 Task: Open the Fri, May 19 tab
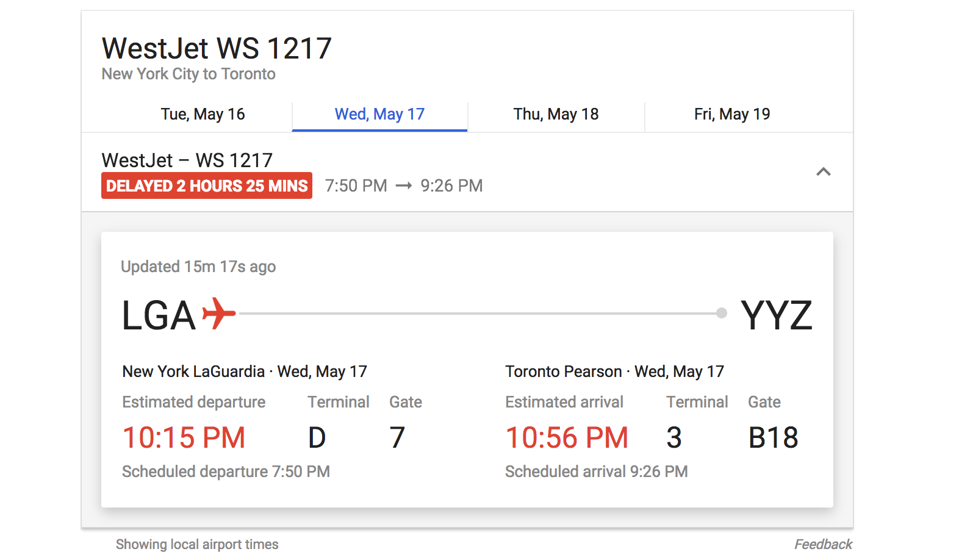pos(731,114)
